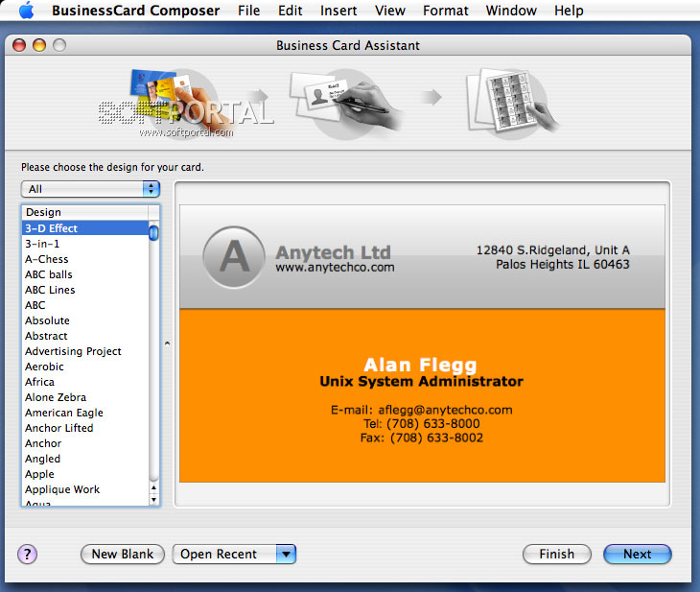Viewport: 700px width, 592px height.
Task: Select the Absolute design
Action: (x=85, y=320)
